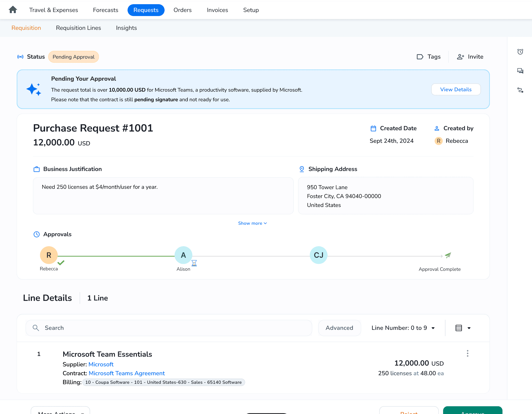Expand the Line Number 0 to 9 dropdown
The image size is (532, 414).
tap(403, 328)
